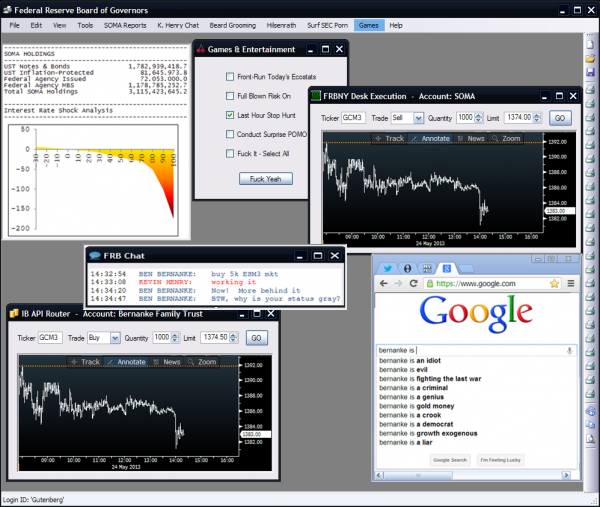The width and height of the screenshot is (600, 507).
Task: Click the browser address bar URL
Action: [x=476, y=284]
